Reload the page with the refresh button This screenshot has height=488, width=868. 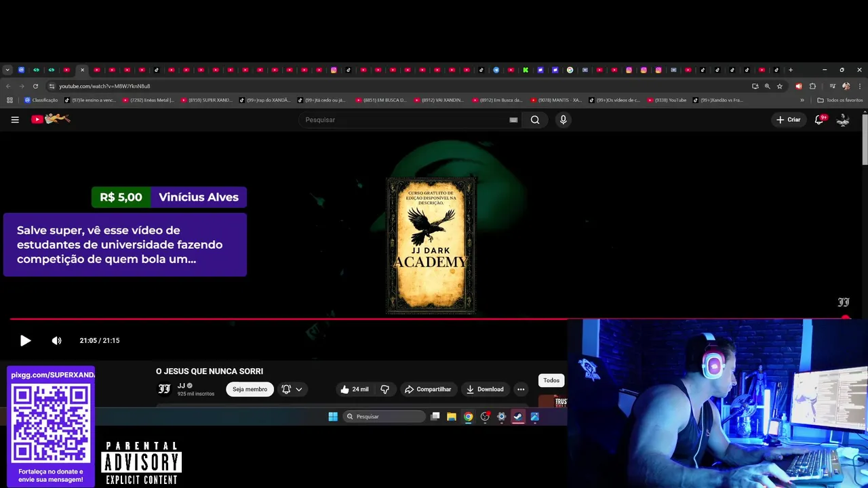pyautogui.click(x=37, y=86)
